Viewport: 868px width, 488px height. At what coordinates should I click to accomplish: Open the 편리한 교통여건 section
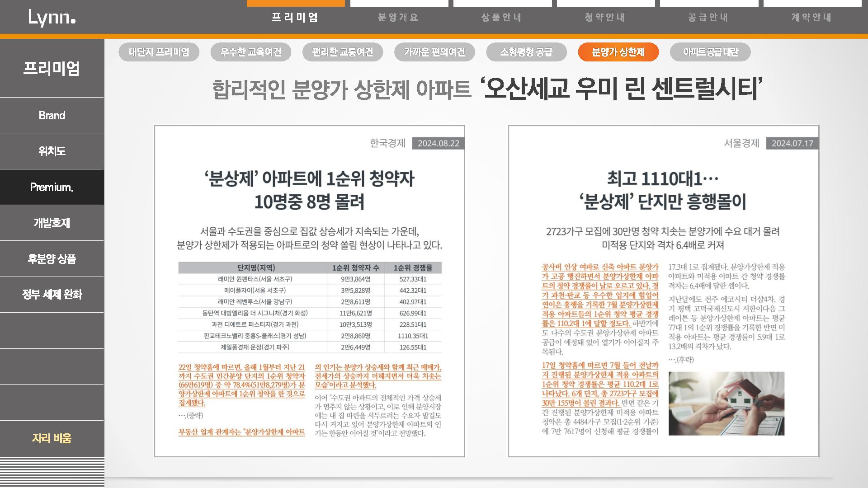pos(342,52)
